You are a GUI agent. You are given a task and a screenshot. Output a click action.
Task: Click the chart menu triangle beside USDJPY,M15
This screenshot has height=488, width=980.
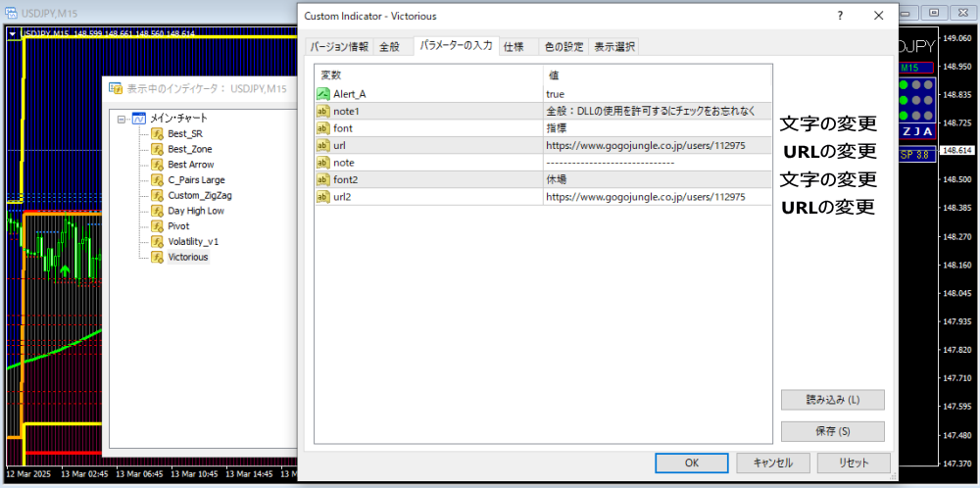12,33
